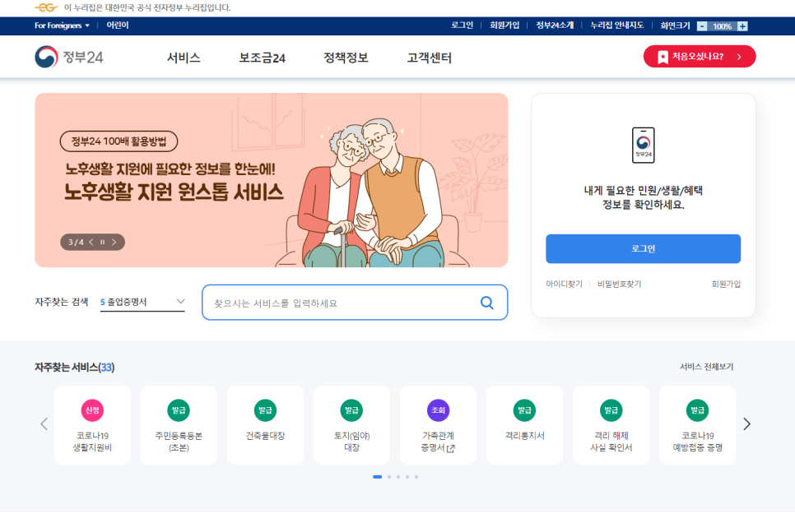Viewport: 795px width, 532px height.
Task: Click 조회 badge on 가족관계증명서
Action: coord(438,409)
